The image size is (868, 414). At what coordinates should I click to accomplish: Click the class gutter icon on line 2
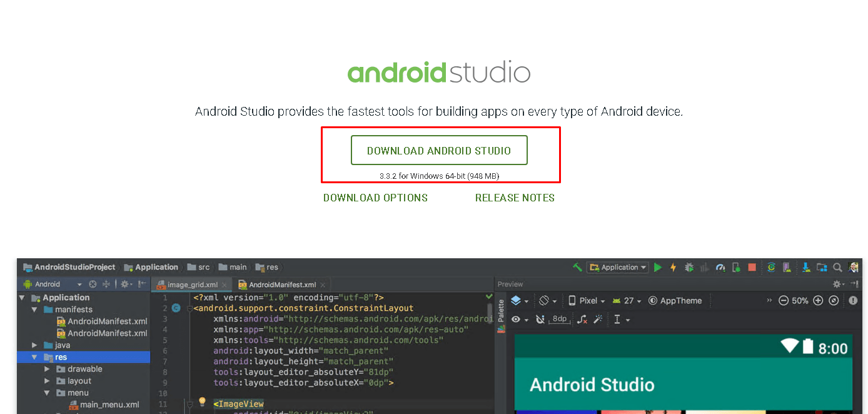tap(176, 308)
